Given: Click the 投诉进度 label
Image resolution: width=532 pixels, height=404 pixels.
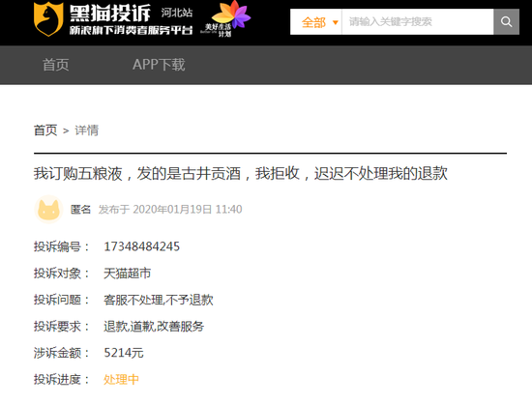Looking at the screenshot, I should (x=61, y=380).
